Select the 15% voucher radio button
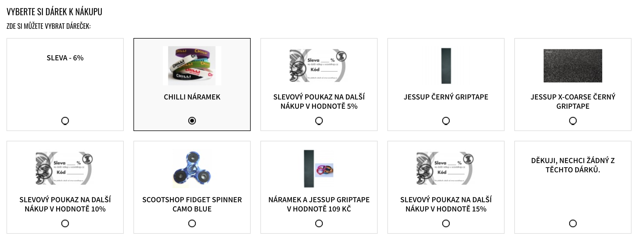The width and height of the screenshot is (644, 243). (446, 223)
